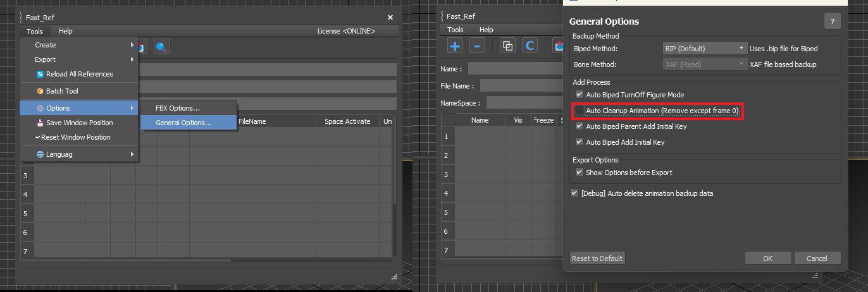The width and height of the screenshot is (868, 292).
Task: Click the magnifier search icon in left toolbar
Action: click(x=161, y=46)
